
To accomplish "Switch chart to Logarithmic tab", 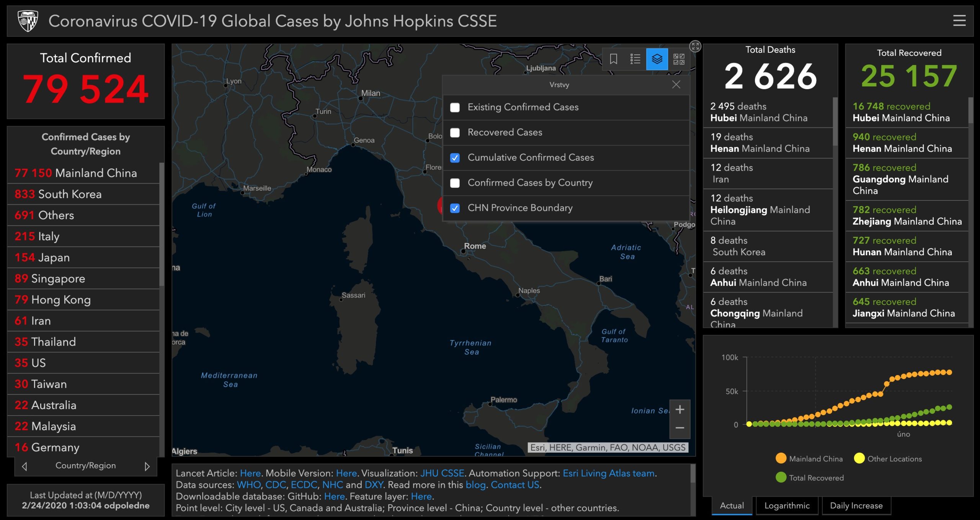I will tap(787, 505).
